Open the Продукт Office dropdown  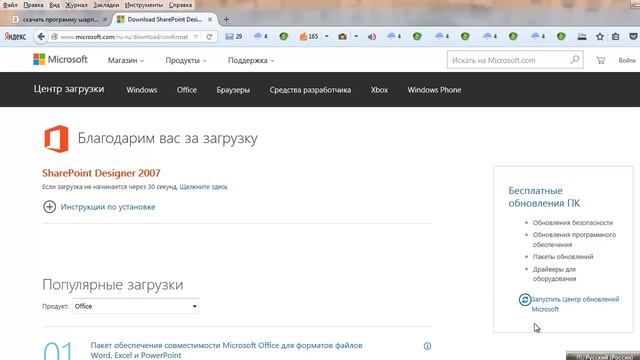tap(136, 306)
